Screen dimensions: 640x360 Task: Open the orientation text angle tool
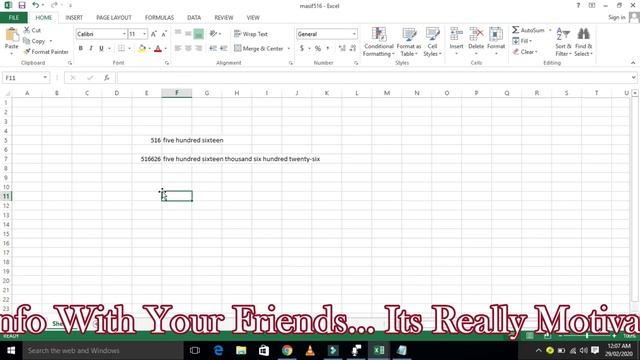[x=213, y=34]
